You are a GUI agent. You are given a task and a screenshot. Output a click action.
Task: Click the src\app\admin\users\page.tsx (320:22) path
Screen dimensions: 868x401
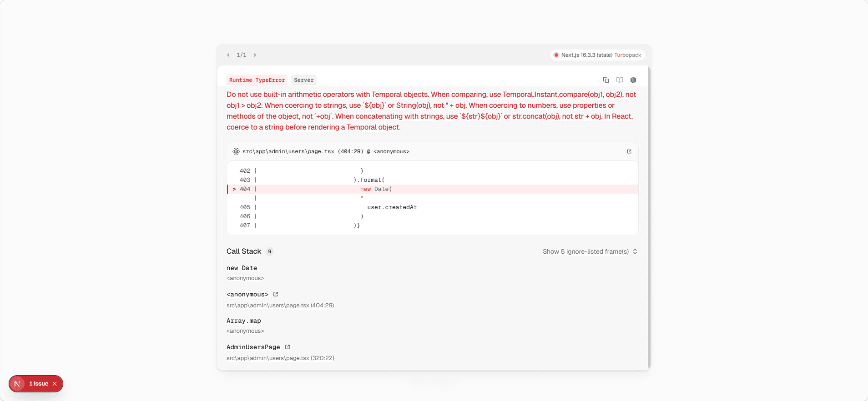point(281,358)
